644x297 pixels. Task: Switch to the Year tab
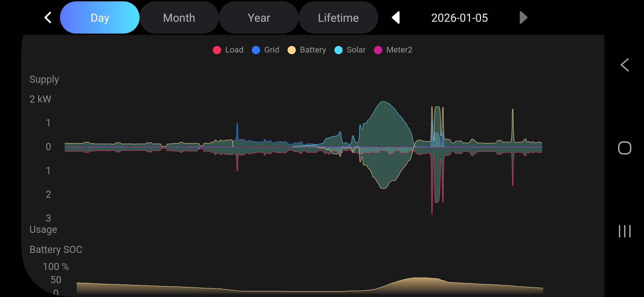(x=259, y=18)
